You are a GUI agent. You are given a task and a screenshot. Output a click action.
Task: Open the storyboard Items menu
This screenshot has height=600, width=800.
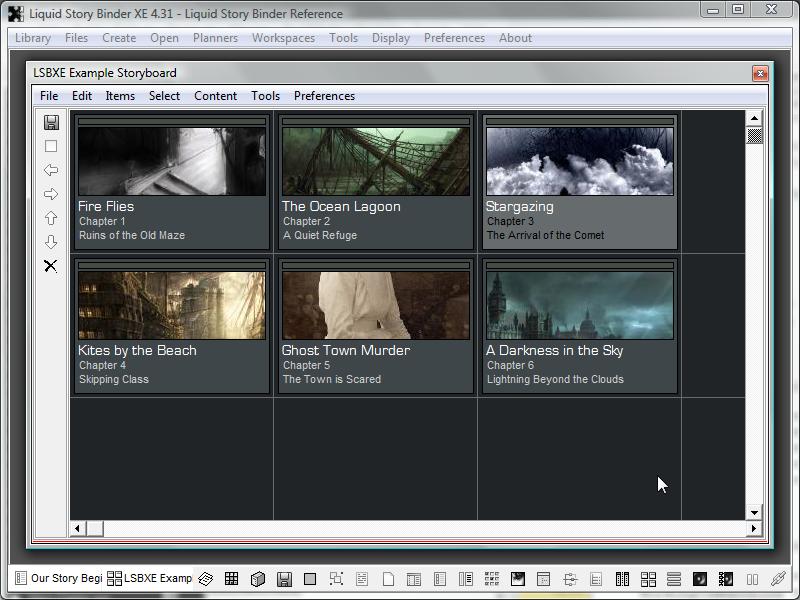[x=120, y=96]
